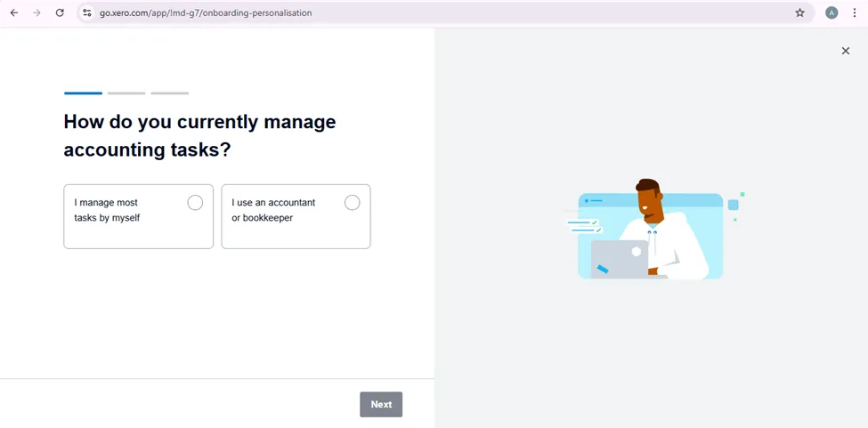Open the profile avatar labeled A
The width and height of the screenshot is (868, 428).
coord(831,12)
